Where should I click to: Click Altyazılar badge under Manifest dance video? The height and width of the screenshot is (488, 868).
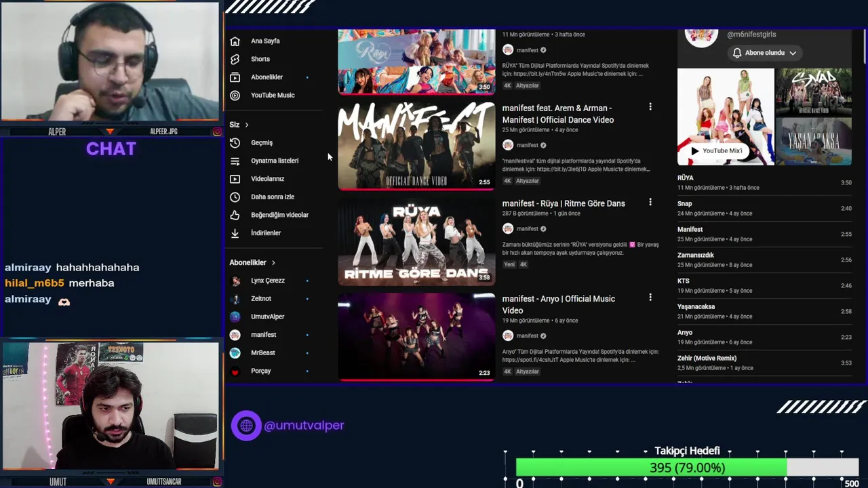528,181
